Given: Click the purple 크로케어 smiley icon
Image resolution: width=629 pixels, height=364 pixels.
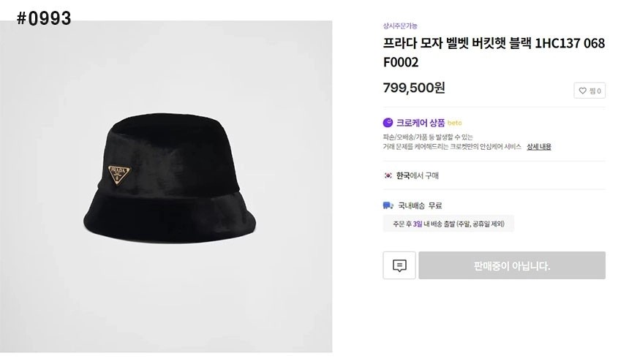Looking at the screenshot, I should point(388,123).
